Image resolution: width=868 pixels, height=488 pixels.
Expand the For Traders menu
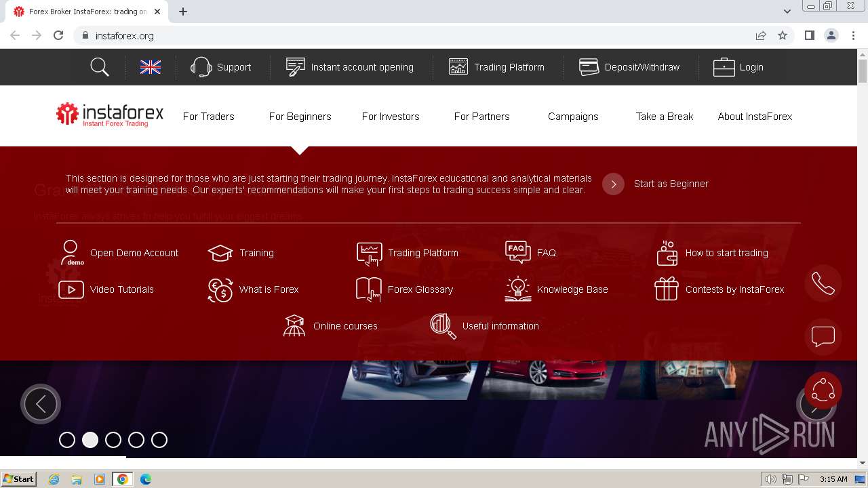(x=209, y=117)
